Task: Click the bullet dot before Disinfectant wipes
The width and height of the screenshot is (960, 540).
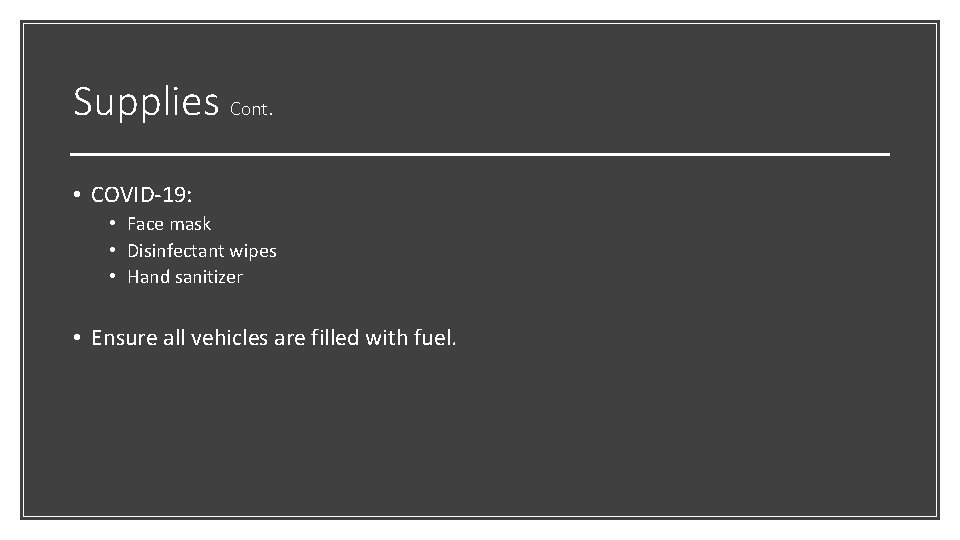Action: pyautogui.click(x=115, y=251)
